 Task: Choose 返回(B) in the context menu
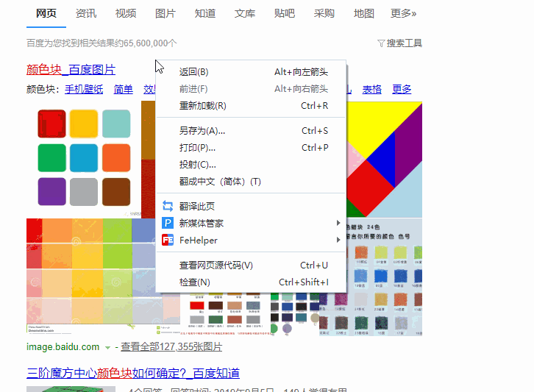251,72
